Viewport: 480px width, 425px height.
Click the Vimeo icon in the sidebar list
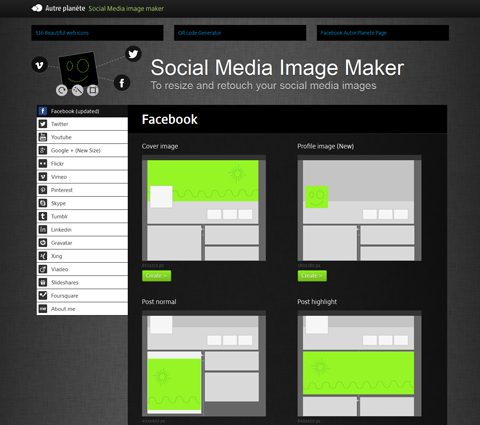point(43,177)
